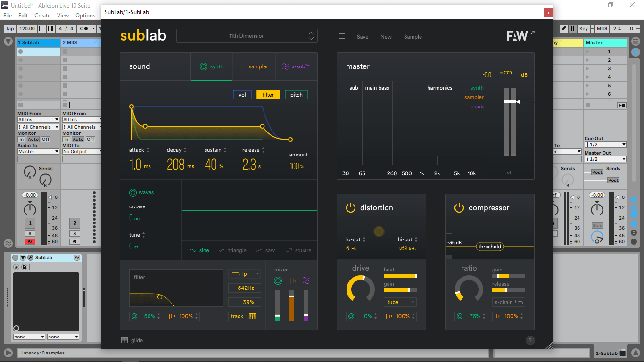Open the Cue Out dropdown
Viewport: 644px width, 362px height.
pyautogui.click(x=605, y=144)
